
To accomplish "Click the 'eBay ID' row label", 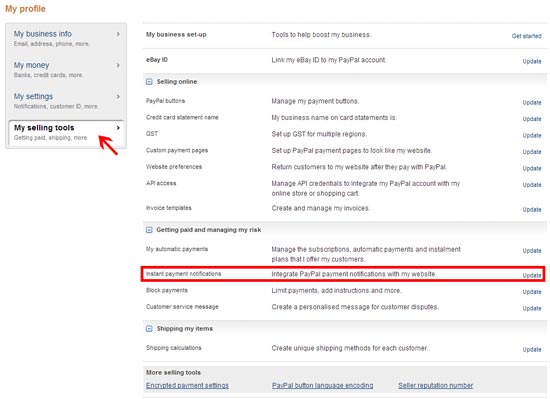I will (157, 60).
